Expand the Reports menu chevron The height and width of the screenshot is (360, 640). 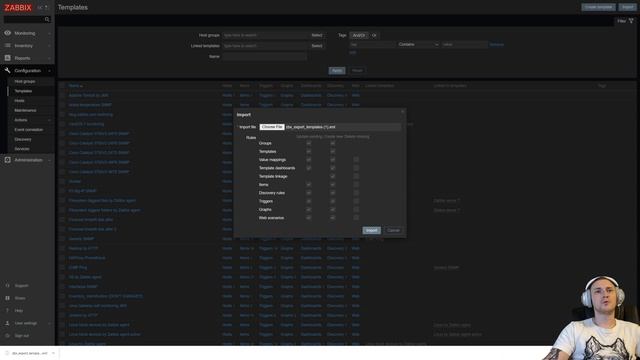point(49,58)
